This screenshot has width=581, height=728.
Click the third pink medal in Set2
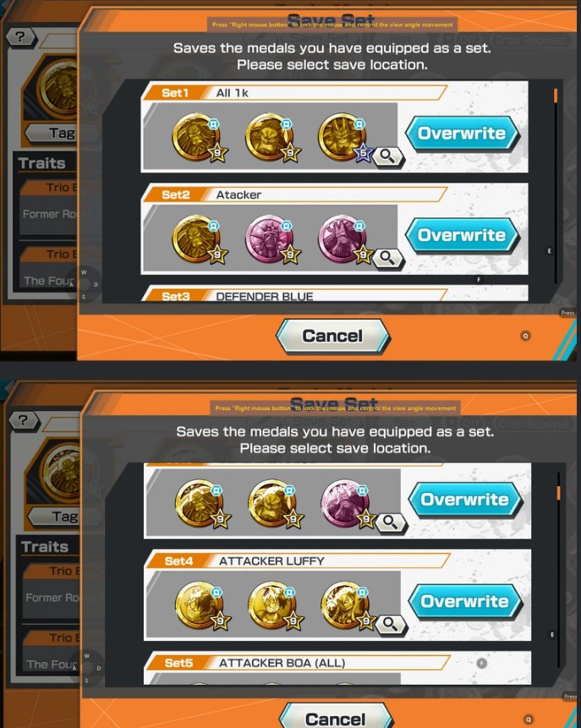coord(343,239)
